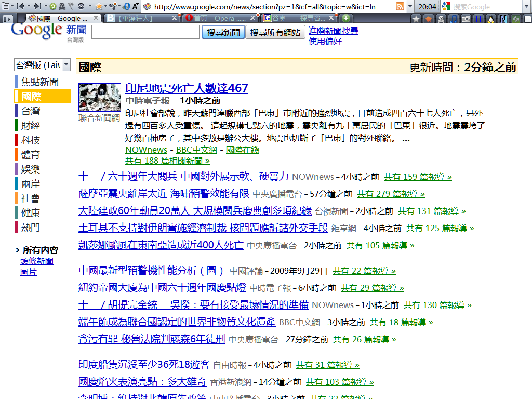The width and height of the screenshot is (532, 399).
Task: Select 娛樂 section in the sidebar
Action: [31, 169]
